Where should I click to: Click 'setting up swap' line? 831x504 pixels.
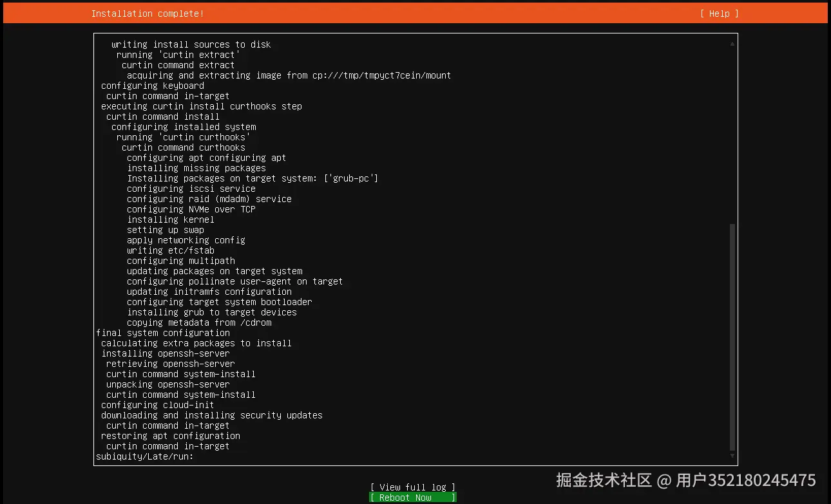pos(166,230)
